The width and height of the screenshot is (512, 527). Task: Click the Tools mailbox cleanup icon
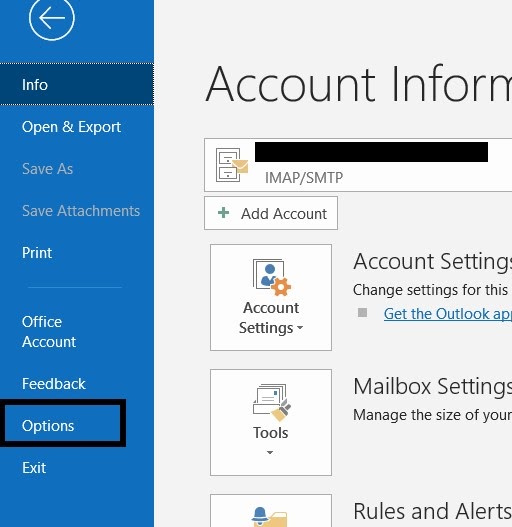(272, 402)
